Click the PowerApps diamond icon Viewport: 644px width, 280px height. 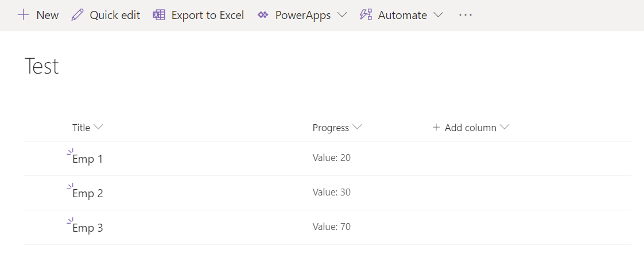coord(263,15)
